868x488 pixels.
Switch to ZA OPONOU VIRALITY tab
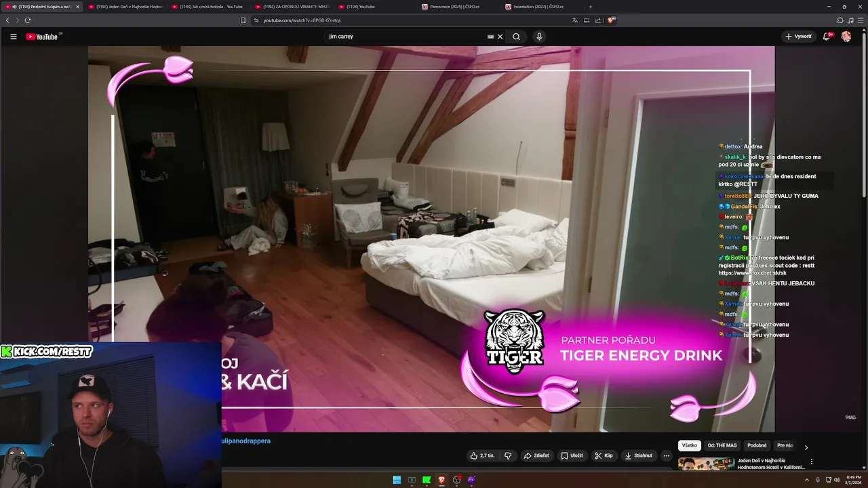click(292, 7)
